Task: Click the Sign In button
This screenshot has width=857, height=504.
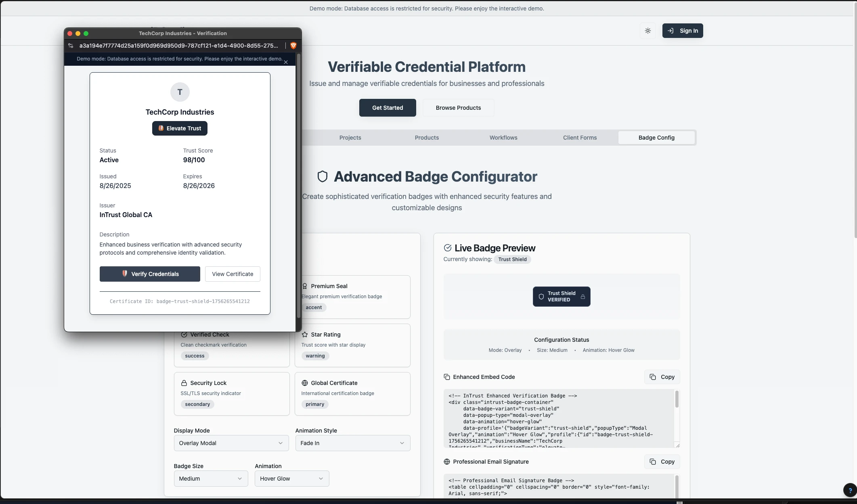Action: [x=683, y=31]
